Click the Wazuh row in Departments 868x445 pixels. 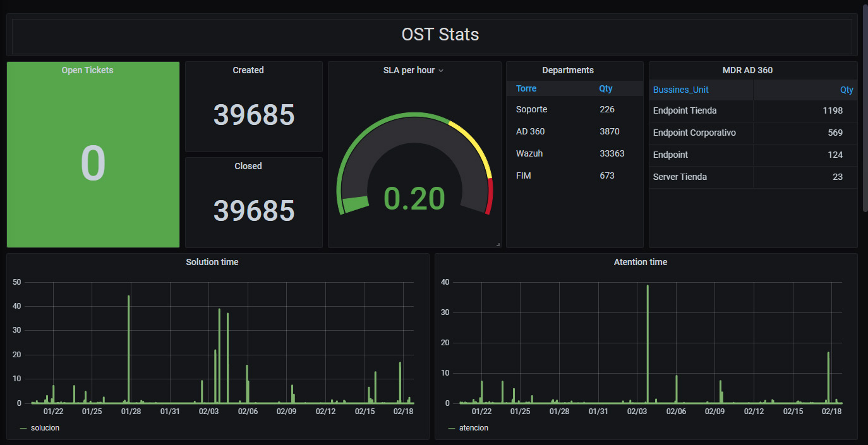(x=529, y=153)
